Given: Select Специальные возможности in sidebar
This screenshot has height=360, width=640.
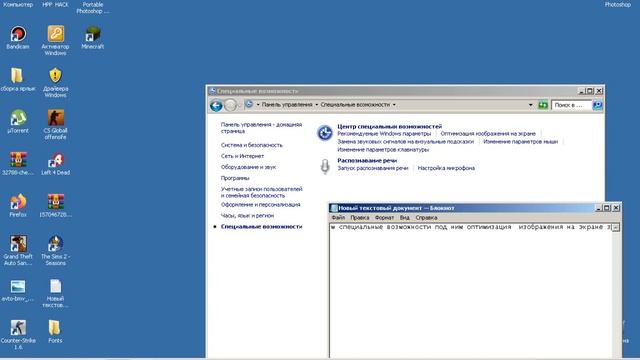Looking at the screenshot, I should pos(261,227).
